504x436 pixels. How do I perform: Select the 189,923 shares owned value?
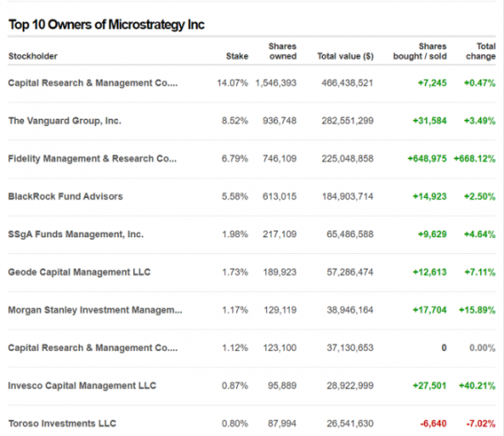(x=280, y=272)
